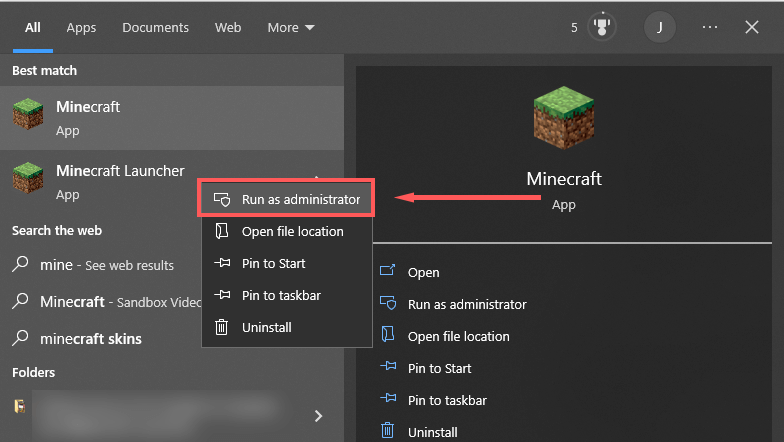Click the Uninstall trash icon in context menu
The width and height of the screenshot is (784, 442).
(222, 327)
